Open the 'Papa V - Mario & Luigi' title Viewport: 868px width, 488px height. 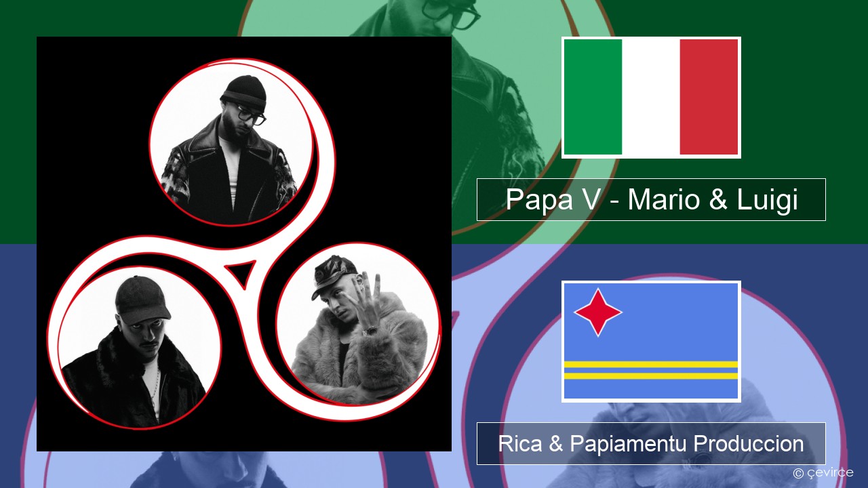coord(651,199)
